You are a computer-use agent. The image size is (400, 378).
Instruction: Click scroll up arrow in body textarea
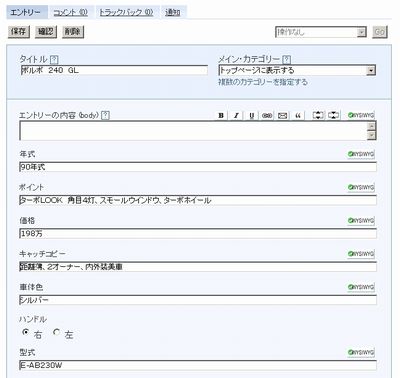[371, 126]
